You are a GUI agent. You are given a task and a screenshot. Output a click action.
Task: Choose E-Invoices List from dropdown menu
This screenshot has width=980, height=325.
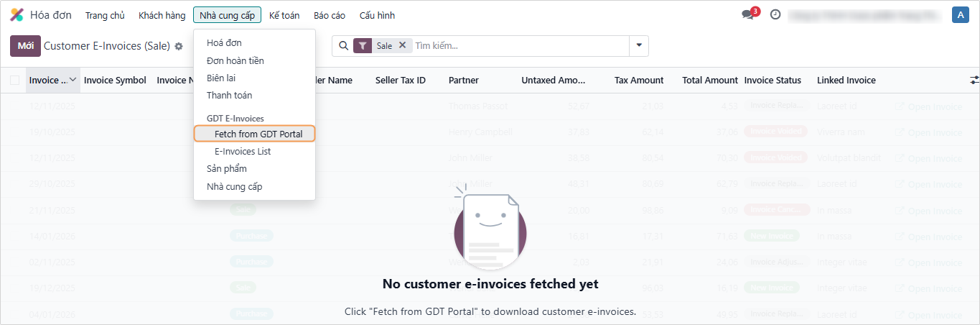coord(243,152)
